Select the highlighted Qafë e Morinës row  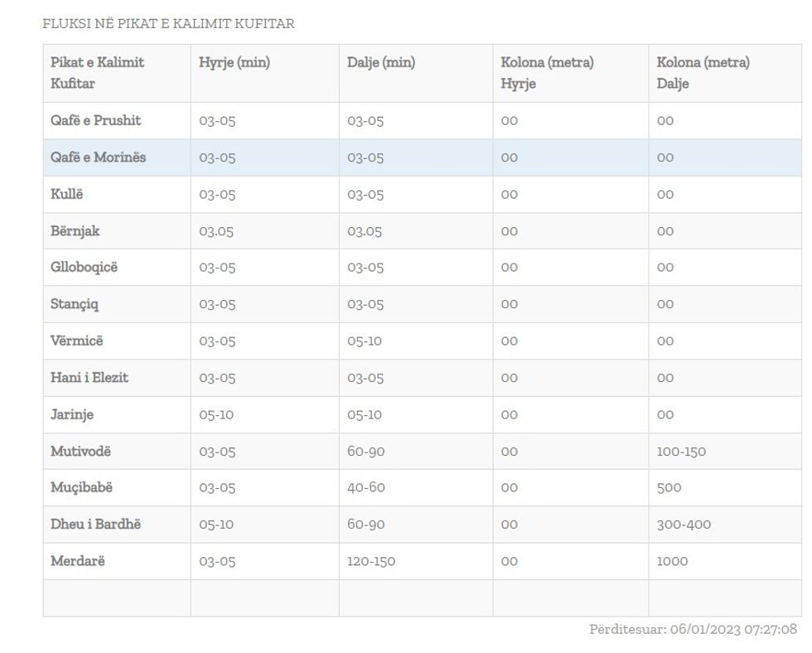98,157
